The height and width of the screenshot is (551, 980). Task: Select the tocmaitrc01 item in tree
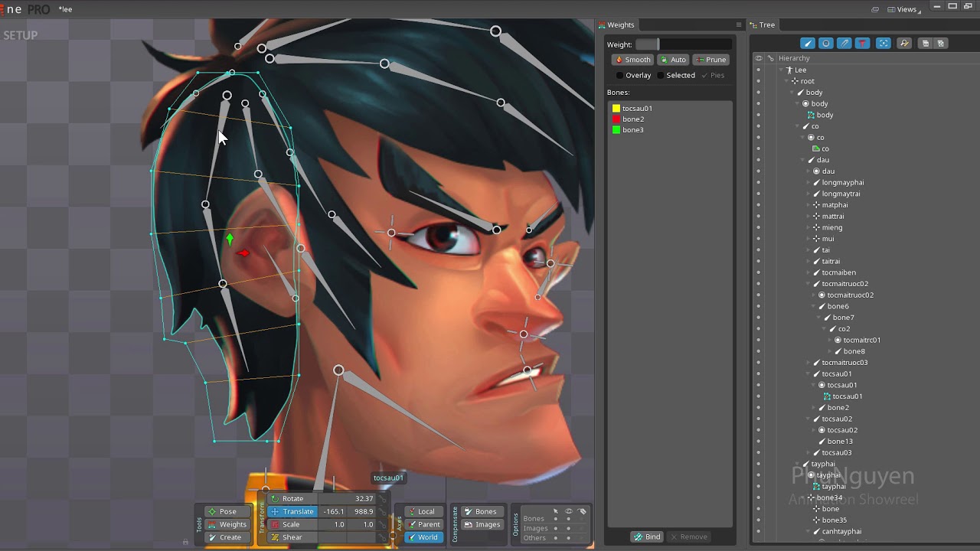click(862, 340)
